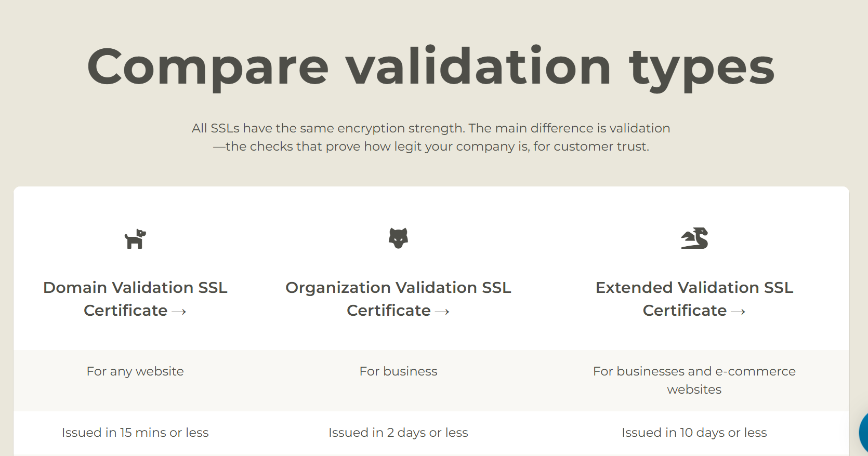The height and width of the screenshot is (456, 868).
Task: Click the sentence about same encryption strength
Action: click(431, 128)
